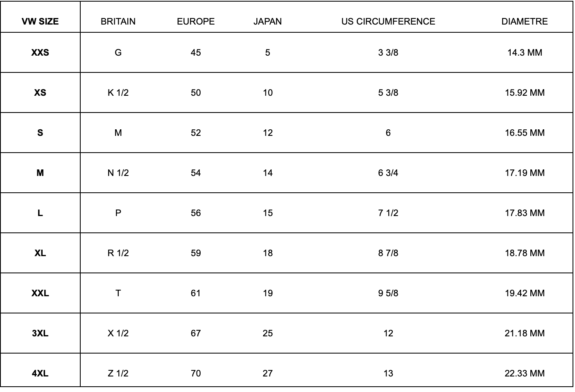Click the 21.18 MM diameter value
This screenshot has width=575, height=392.
(525, 333)
